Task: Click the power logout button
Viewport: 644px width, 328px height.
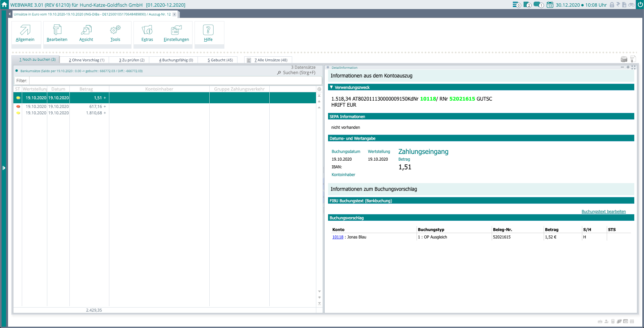Action: tap(640, 5)
